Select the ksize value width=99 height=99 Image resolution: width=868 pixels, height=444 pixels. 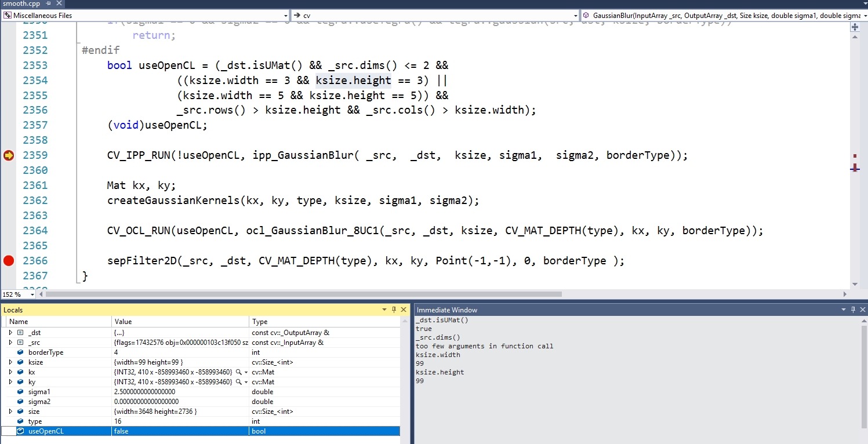pyautogui.click(x=148, y=362)
